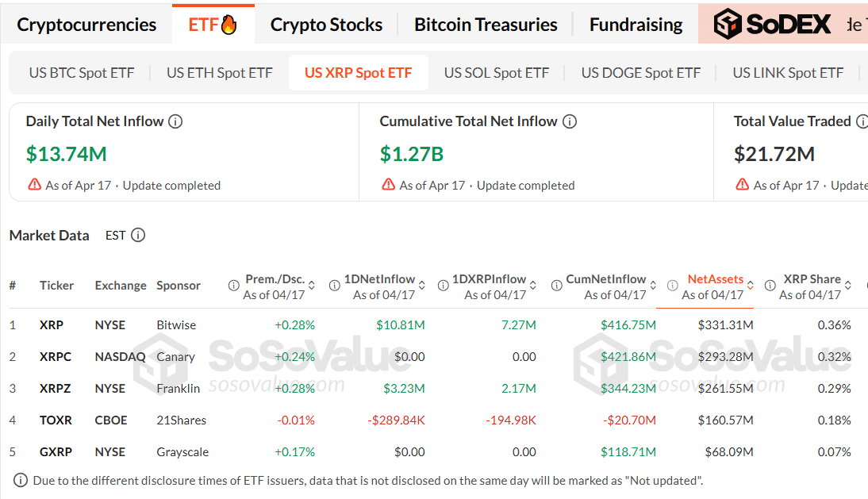Click the SoDEX logo icon

click(727, 24)
